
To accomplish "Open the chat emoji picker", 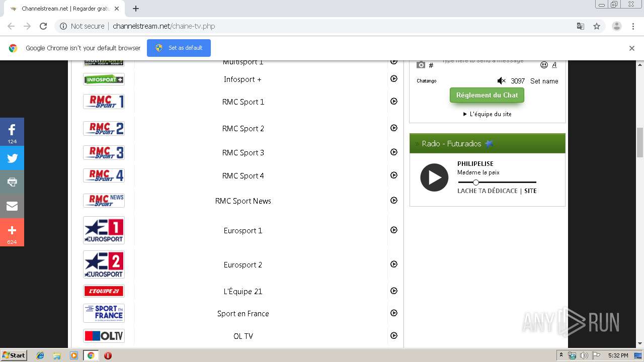I will pyautogui.click(x=544, y=65).
